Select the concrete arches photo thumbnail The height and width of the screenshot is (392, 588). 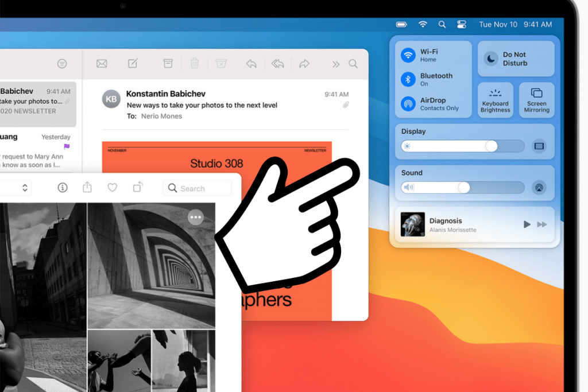pos(151,265)
